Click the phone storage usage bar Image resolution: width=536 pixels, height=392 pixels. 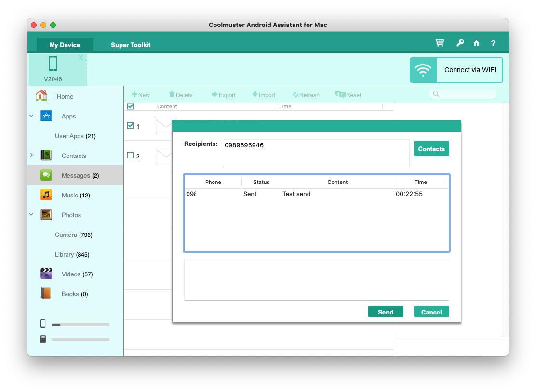pyautogui.click(x=80, y=325)
